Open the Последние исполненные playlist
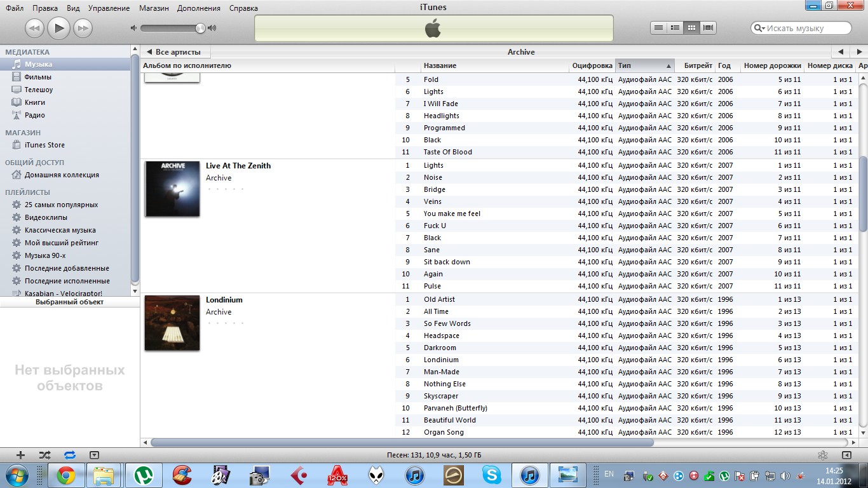This screenshot has height=488, width=868. tap(66, 281)
